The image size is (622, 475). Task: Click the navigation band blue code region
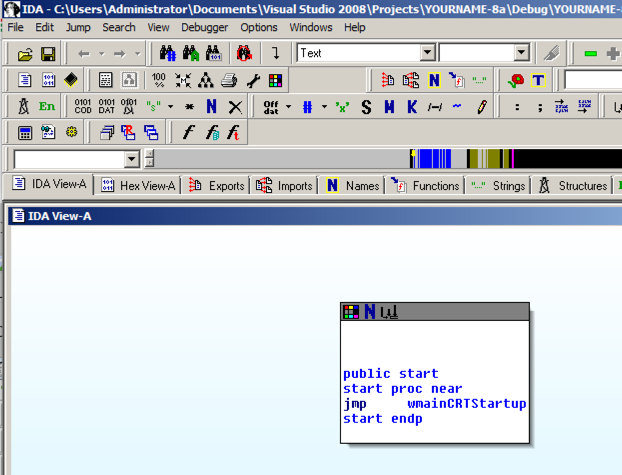click(x=434, y=159)
